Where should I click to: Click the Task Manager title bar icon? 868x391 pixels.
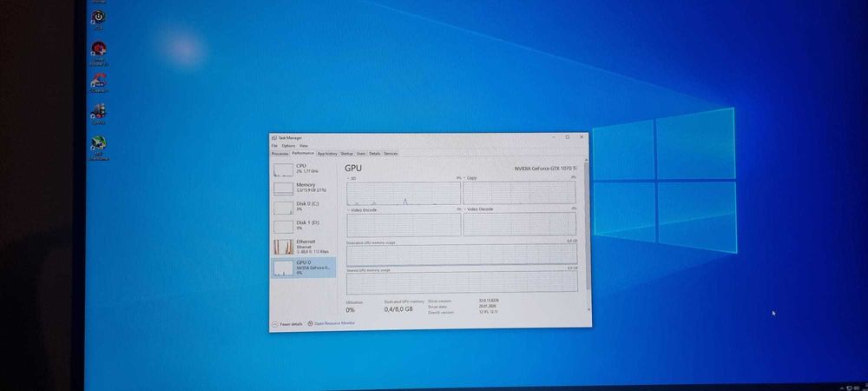tap(274, 137)
